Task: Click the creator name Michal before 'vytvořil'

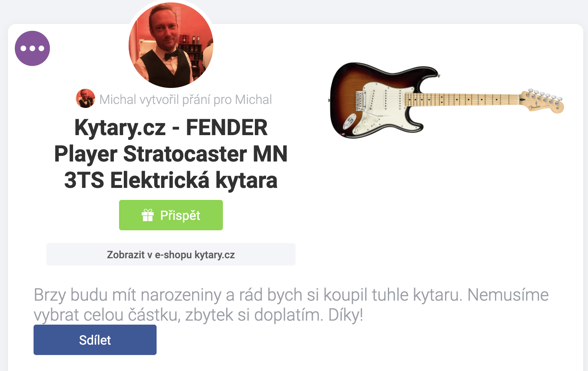Action: click(117, 99)
